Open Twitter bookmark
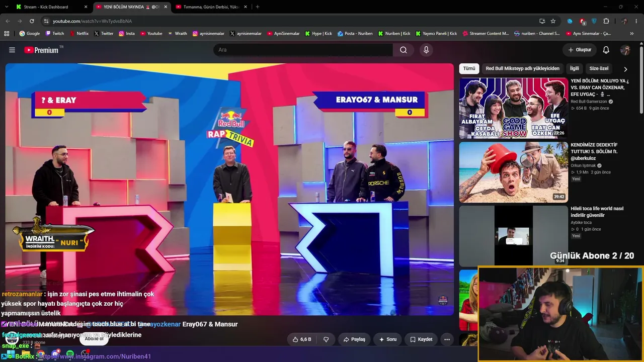The width and height of the screenshot is (644, 362). click(104, 34)
